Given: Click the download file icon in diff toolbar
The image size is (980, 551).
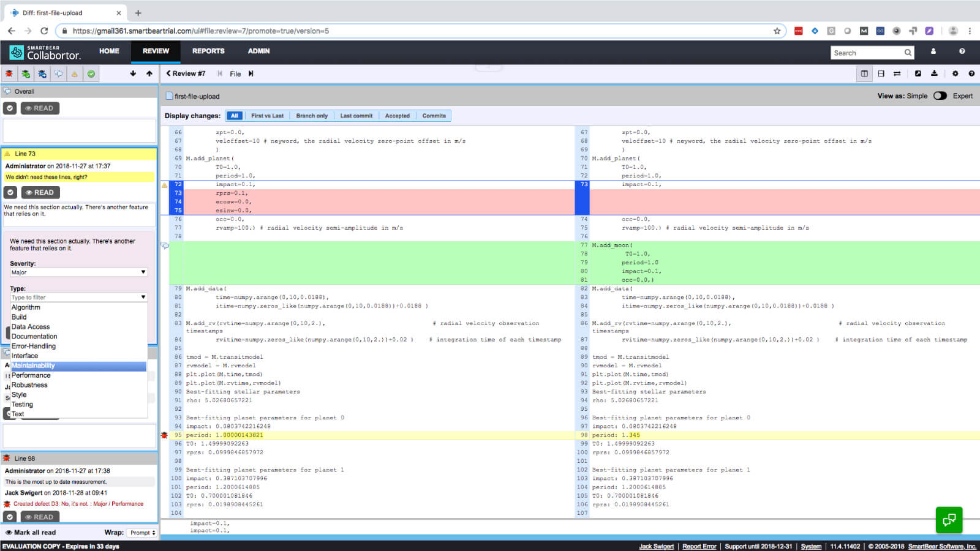Looking at the screenshot, I should coord(934,73).
